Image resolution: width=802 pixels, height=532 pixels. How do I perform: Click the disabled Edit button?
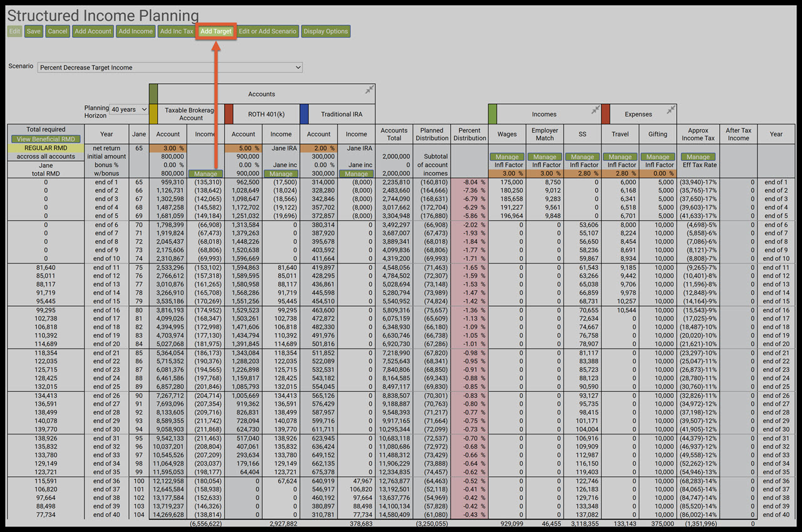14,31
